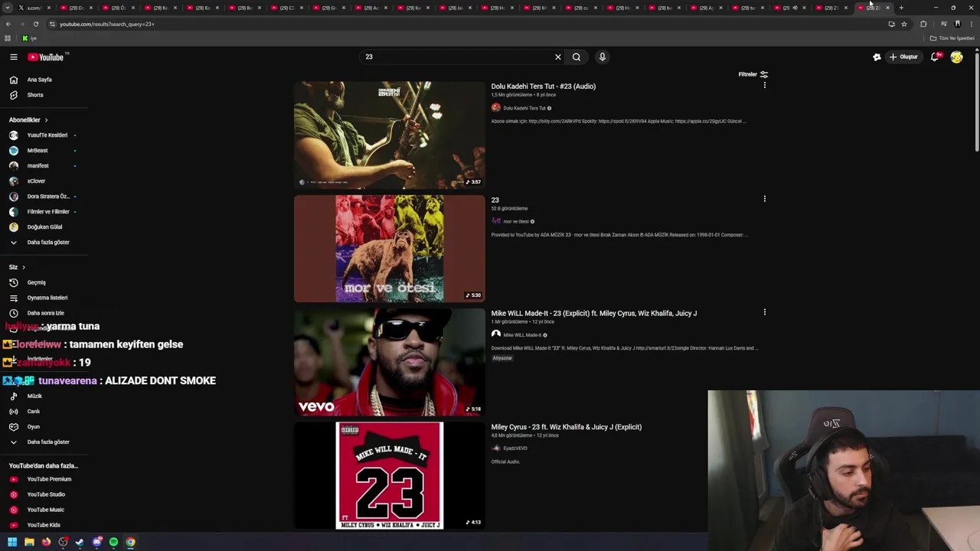Image resolution: width=980 pixels, height=551 pixels.
Task: Click the icon left of Oluştur
Action: pyautogui.click(x=877, y=57)
